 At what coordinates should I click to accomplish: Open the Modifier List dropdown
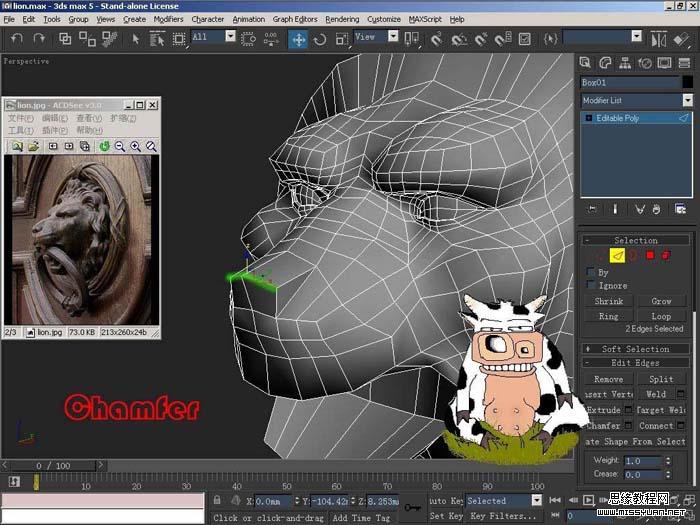pyautogui.click(x=688, y=100)
